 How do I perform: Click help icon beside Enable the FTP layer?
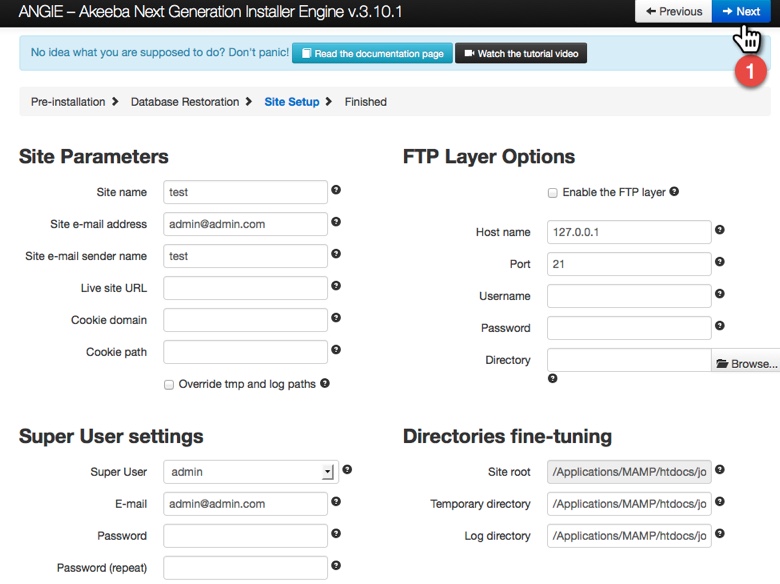674,191
